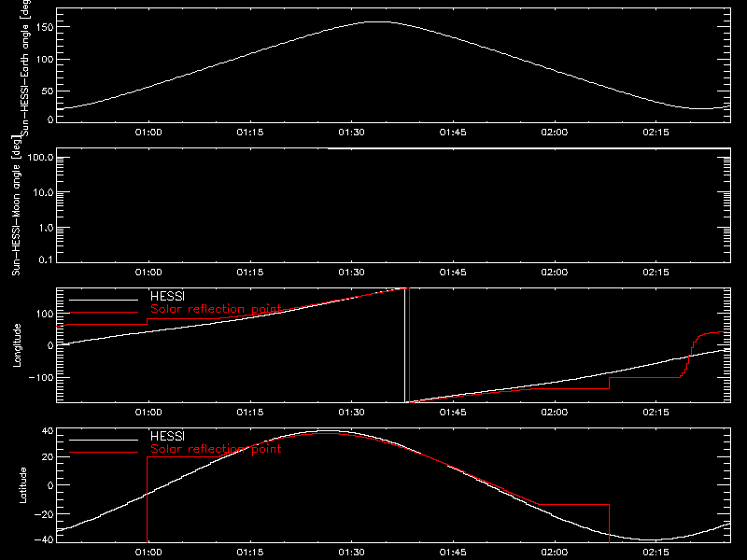Click 01:15 label of the Earth angle plot
Screen dimensions: 747x560
click(250, 133)
